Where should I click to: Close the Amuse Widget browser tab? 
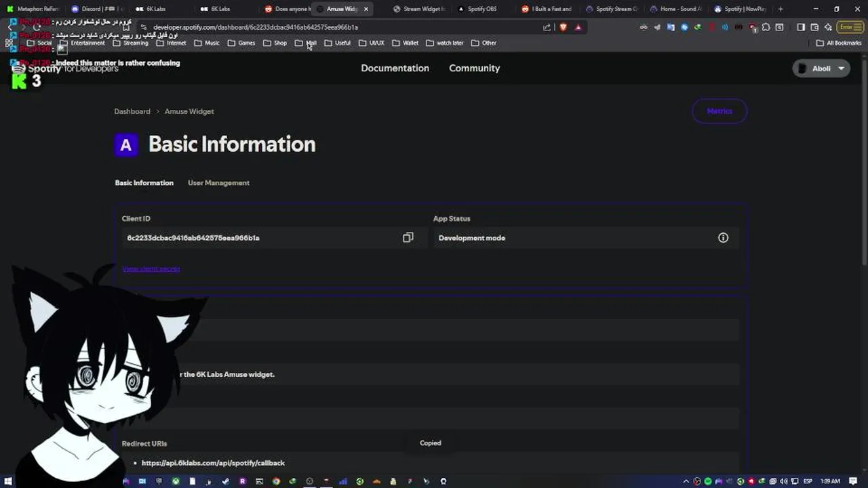(366, 9)
